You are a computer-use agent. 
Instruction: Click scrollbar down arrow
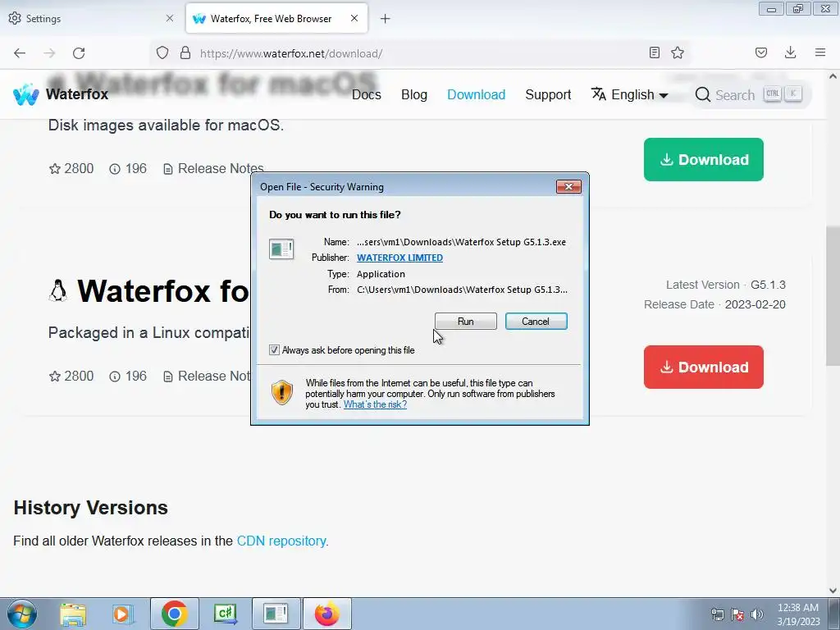point(833,590)
